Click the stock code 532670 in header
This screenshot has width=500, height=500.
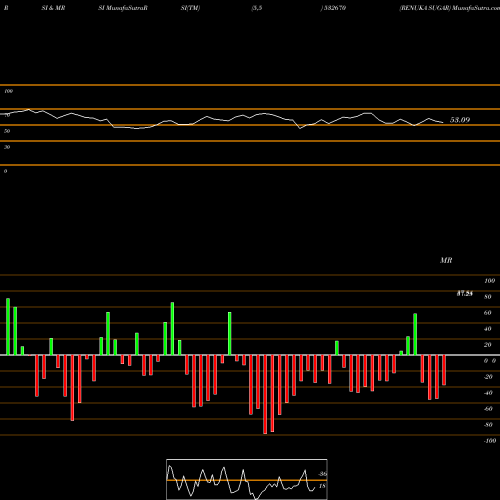click(x=334, y=8)
